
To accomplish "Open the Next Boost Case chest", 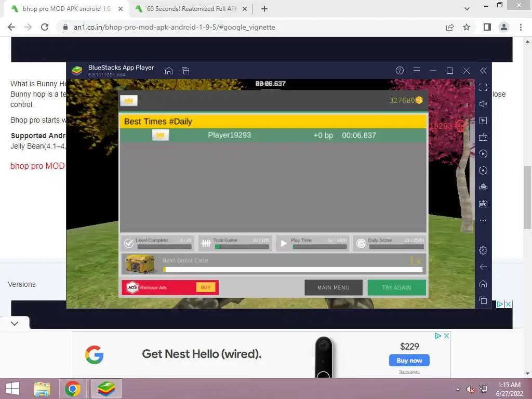I will pyautogui.click(x=140, y=263).
